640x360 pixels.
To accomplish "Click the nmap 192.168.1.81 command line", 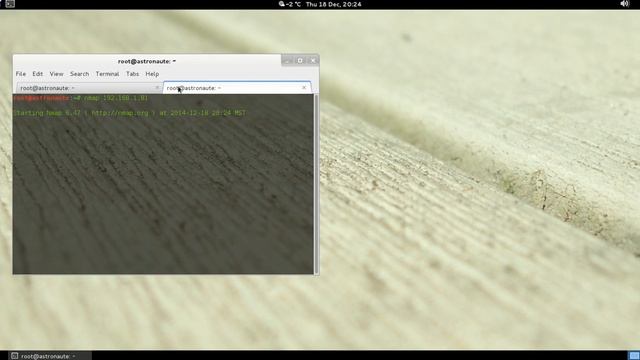I will pos(80,98).
